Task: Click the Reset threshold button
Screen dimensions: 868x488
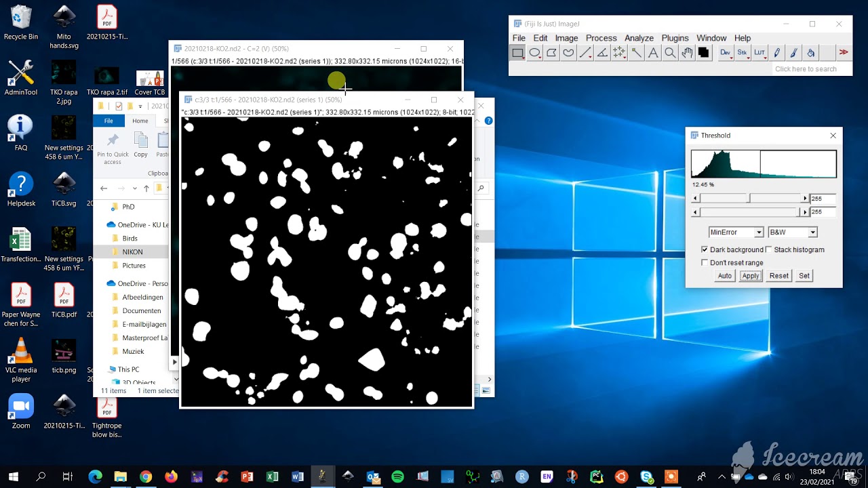Action: click(779, 276)
